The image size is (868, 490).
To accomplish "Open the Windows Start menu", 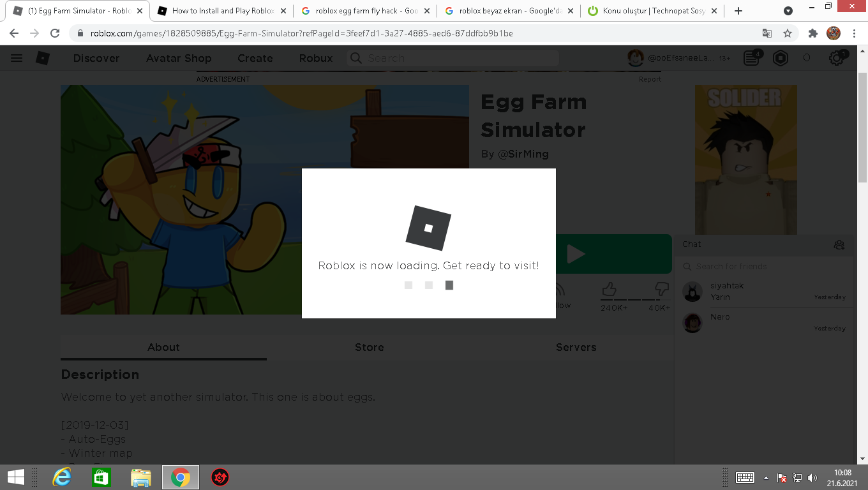I will pos(16,477).
